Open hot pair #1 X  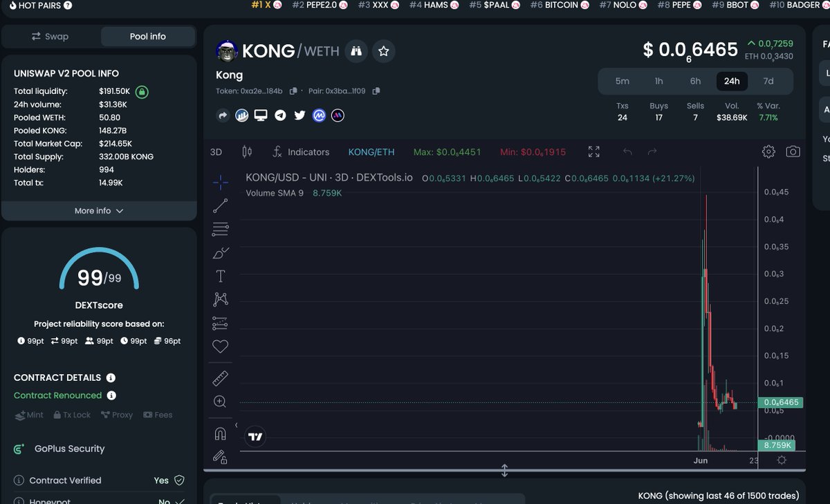[x=266, y=5]
